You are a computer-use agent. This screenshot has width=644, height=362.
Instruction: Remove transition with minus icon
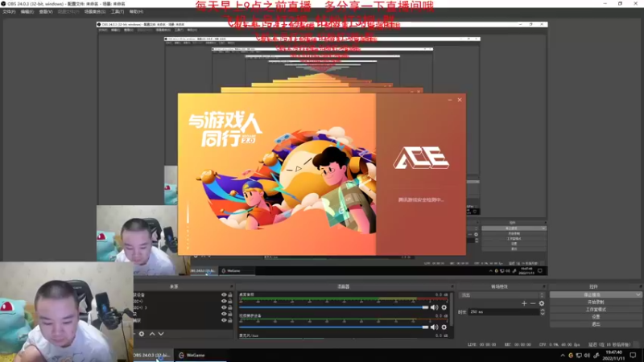533,304
